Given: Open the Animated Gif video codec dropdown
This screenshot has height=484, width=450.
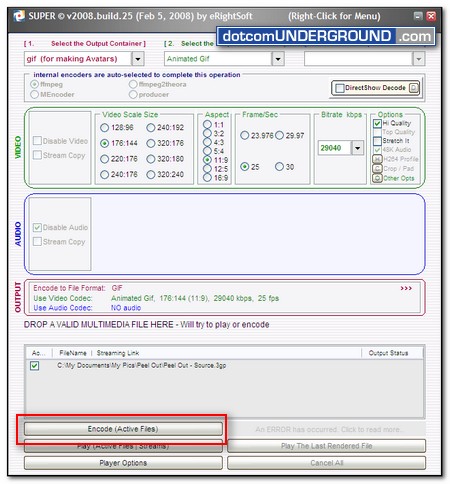Looking at the screenshot, I should point(278,59).
